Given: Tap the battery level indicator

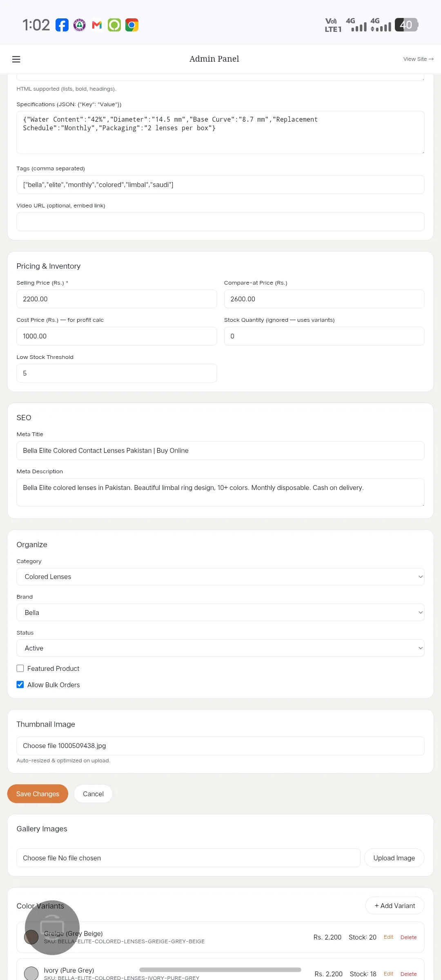Looking at the screenshot, I should 406,25.
